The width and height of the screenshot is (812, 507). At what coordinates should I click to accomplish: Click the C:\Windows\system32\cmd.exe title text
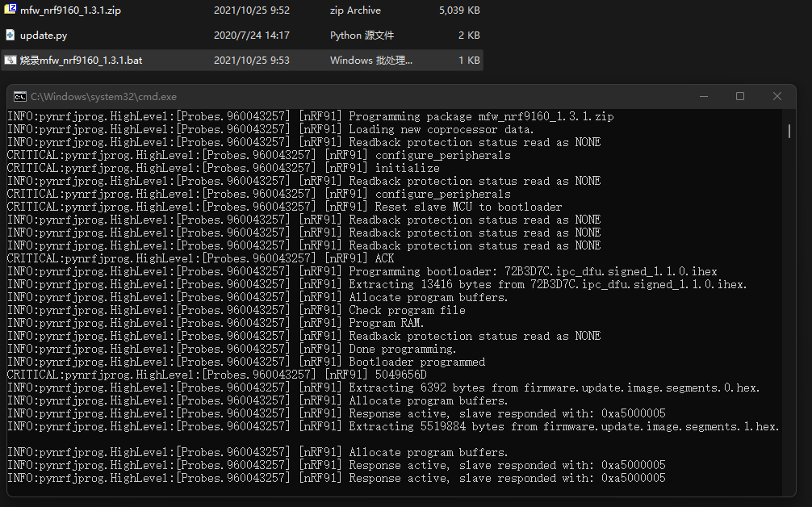click(104, 96)
